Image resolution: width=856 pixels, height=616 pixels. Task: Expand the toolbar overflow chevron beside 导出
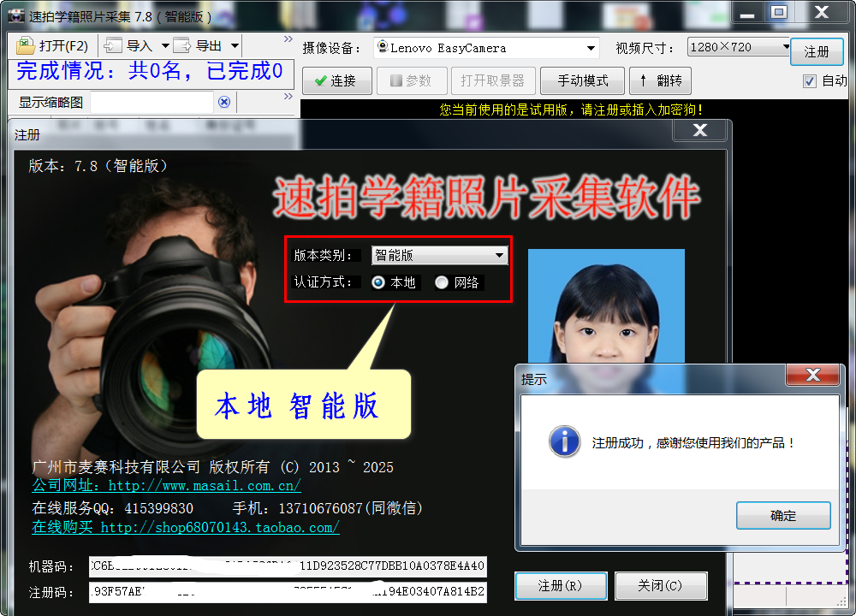click(x=288, y=38)
